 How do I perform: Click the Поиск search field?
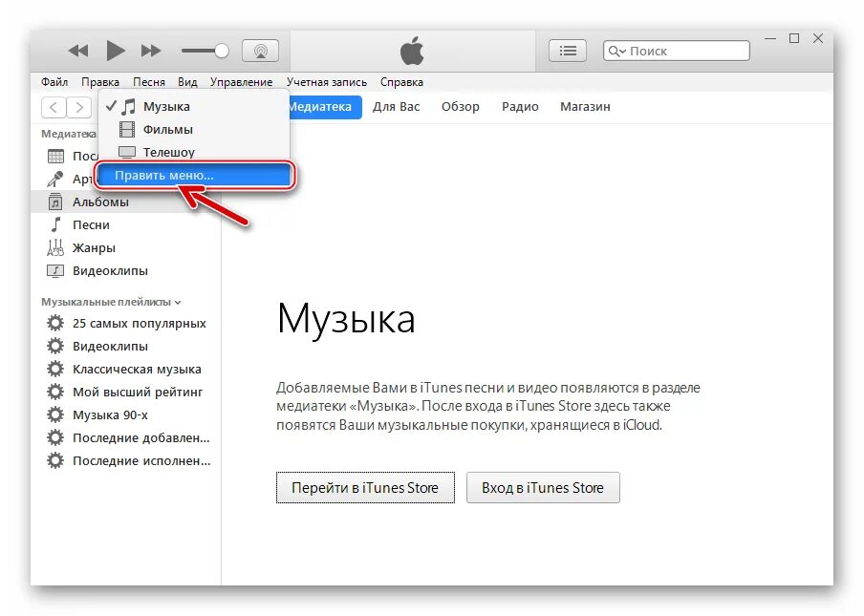point(677,51)
